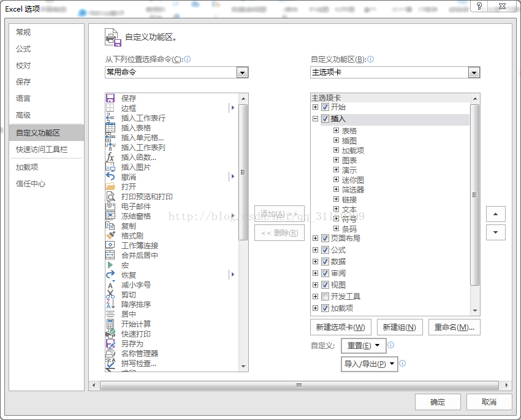Select the 开始计算 calculator icon
Viewport: 521px width, 420px height.
click(110, 324)
